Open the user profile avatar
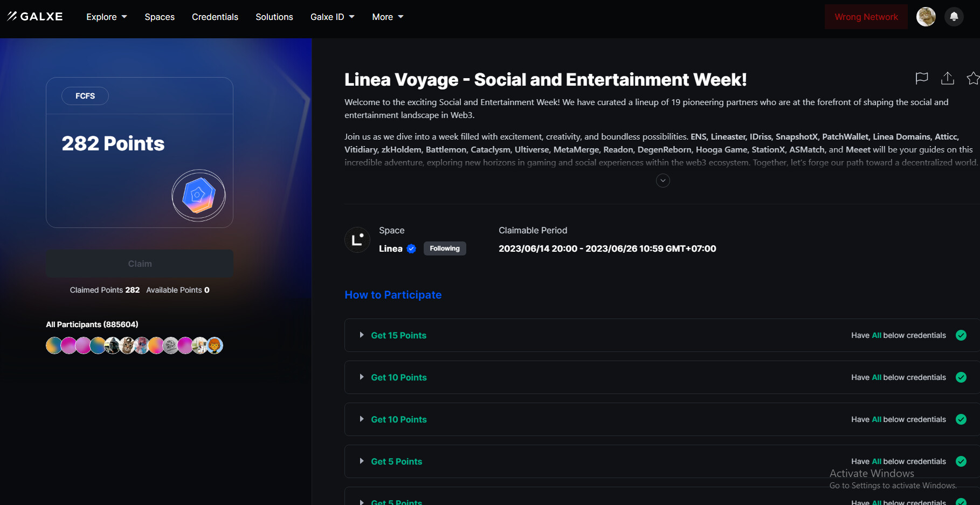This screenshot has height=505, width=980. point(926,17)
